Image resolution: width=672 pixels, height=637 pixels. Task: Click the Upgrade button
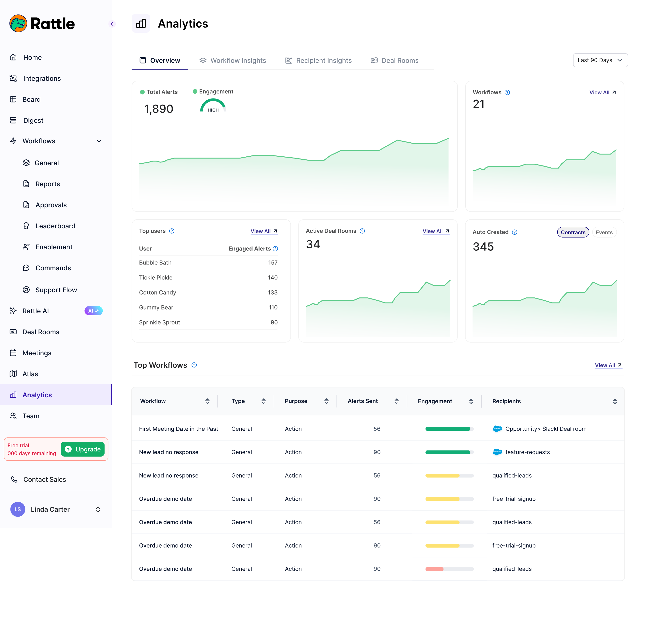[x=82, y=449]
